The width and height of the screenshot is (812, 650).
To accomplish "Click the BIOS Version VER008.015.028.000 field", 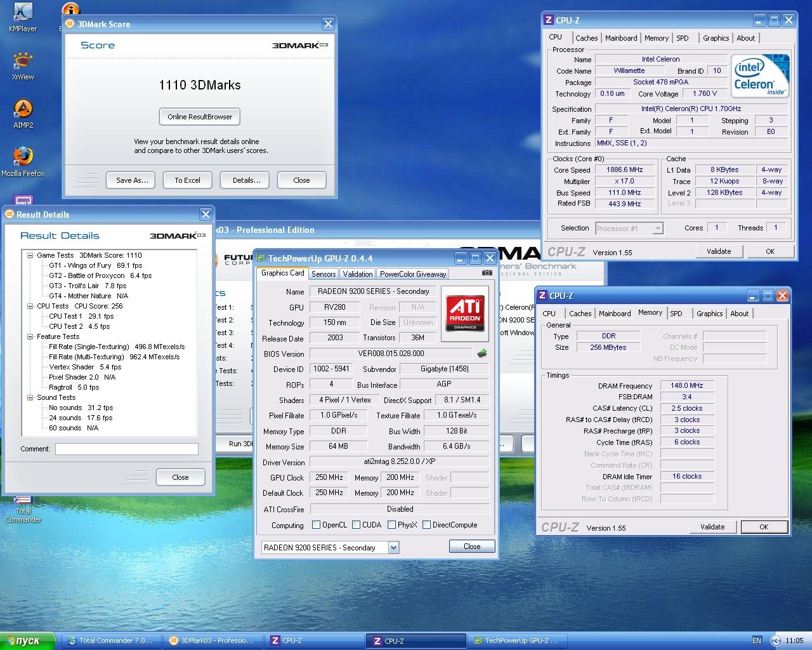I will click(x=391, y=354).
